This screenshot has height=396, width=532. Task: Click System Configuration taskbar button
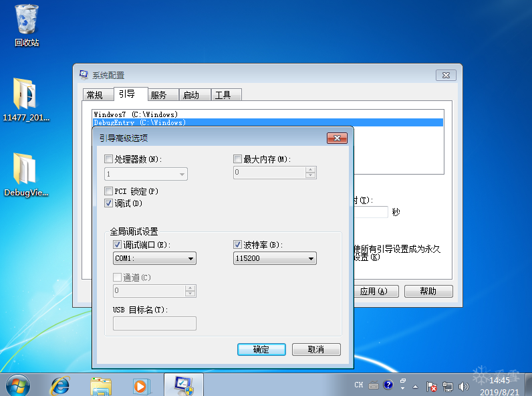pos(184,385)
